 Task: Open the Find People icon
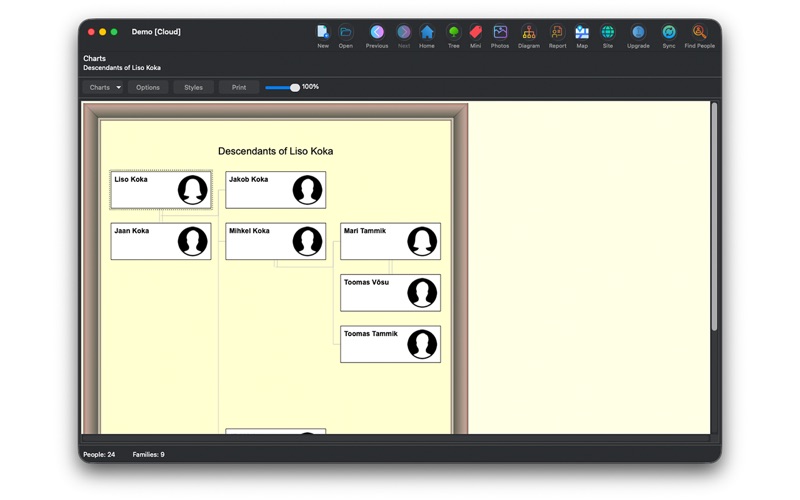(x=699, y=32)
